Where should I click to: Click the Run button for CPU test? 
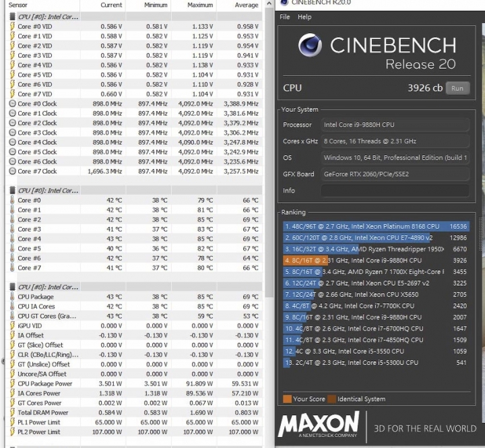tap(457, 88)
